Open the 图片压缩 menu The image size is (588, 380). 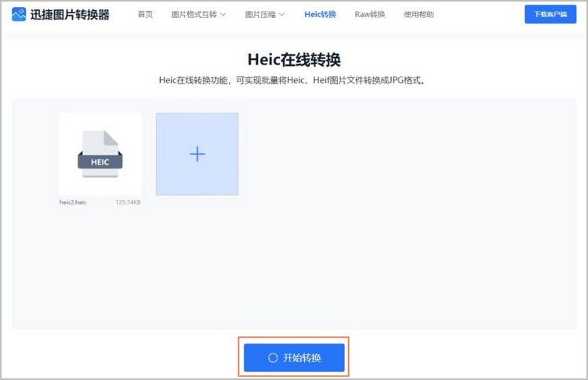(260, 14)
